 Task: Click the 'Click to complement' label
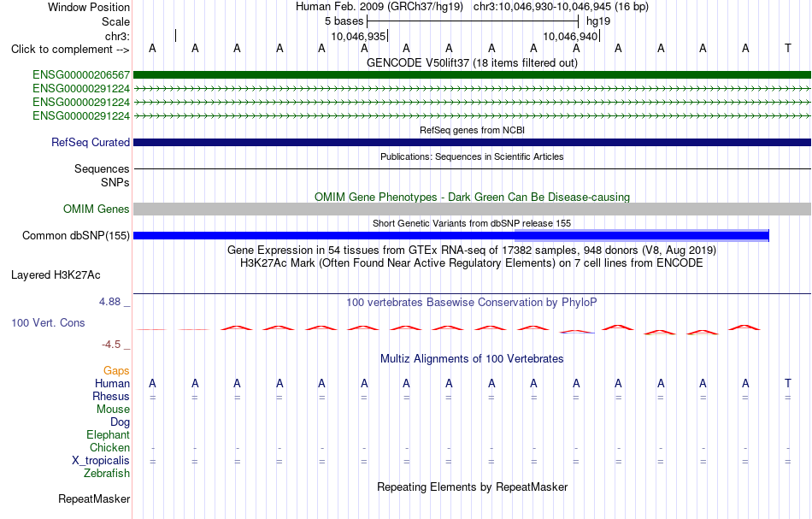pos(70,50)
